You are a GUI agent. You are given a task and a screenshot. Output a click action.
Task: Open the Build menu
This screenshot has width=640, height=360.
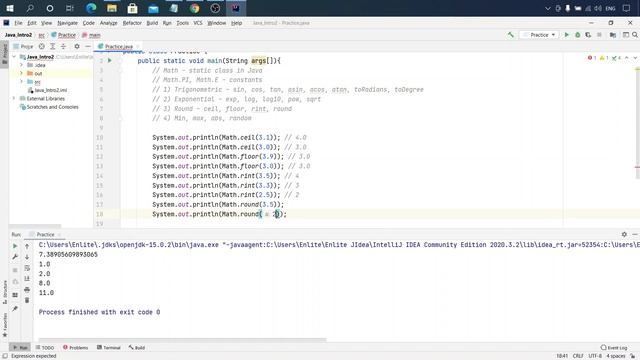click(152, 23)
